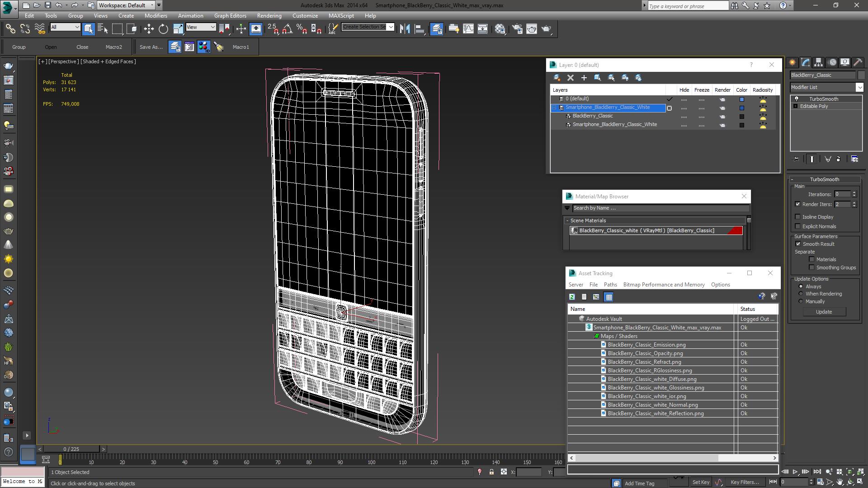Open Select by Name dialog
The height and width of the screenshot is (488, 868).
point(103,29)
